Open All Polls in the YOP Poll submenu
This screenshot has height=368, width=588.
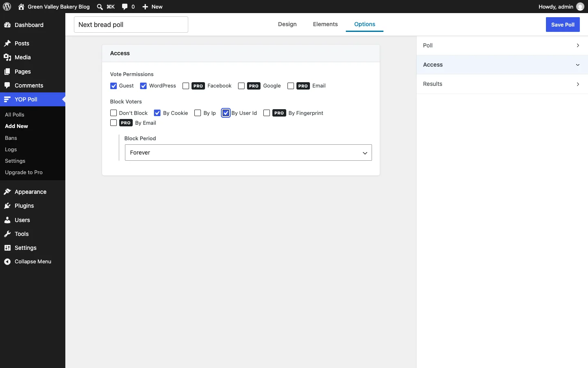click(x=15, y=114)
